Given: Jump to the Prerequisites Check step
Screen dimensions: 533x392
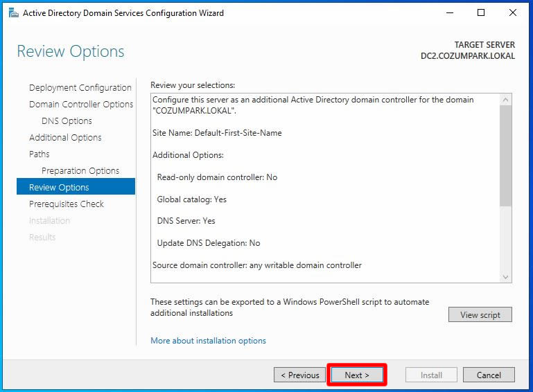Looking at the screenshot, I should pyautogui.click(x=67, y=204).
